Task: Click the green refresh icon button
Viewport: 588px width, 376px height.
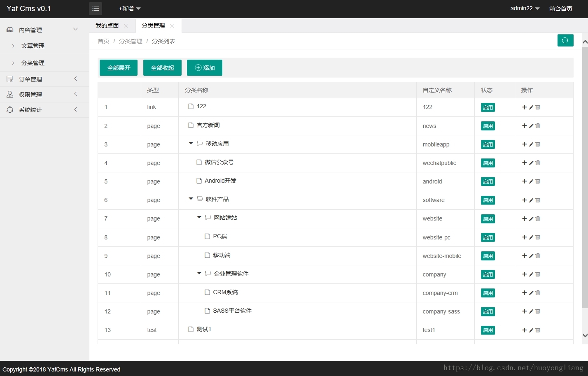Action: [x=565, y=40]
